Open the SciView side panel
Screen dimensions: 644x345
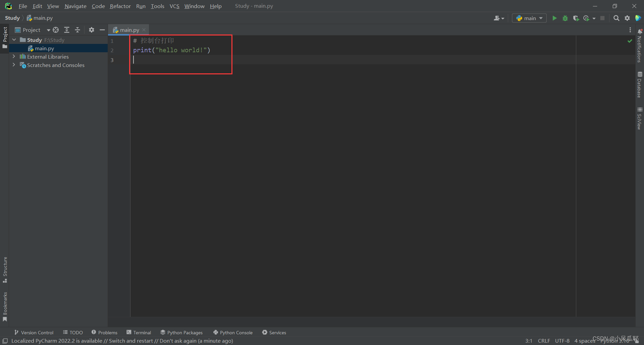click(x=640, y=119)
